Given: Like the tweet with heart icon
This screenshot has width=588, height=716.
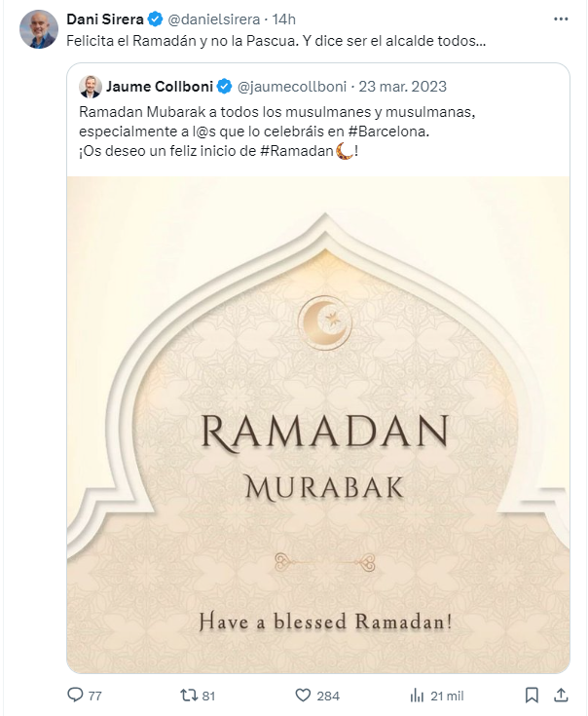Looking at the screenshot, I should (303, 696).
